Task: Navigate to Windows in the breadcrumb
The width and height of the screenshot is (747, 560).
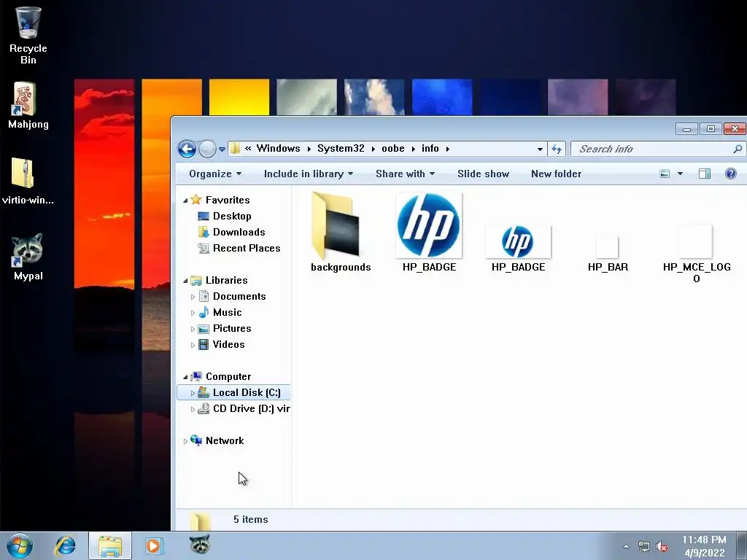Action: pyautogui.click(x=278, y=149)
